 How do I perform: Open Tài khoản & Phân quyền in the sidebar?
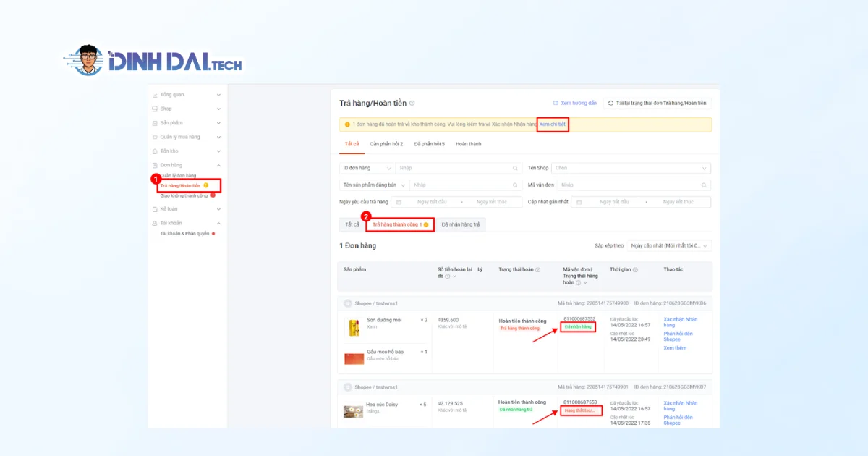click(x=184, y=234)
